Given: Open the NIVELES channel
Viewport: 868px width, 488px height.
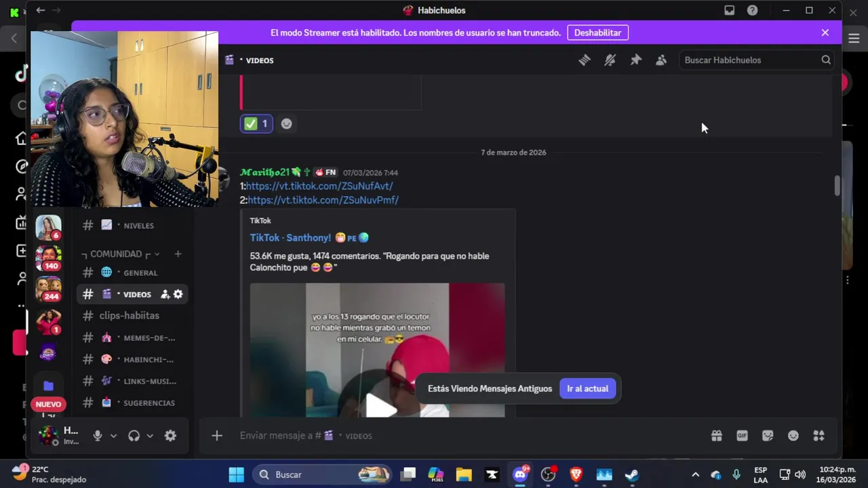Looking at the screenshot, I should pyautogui.click(x=132, y=225).
